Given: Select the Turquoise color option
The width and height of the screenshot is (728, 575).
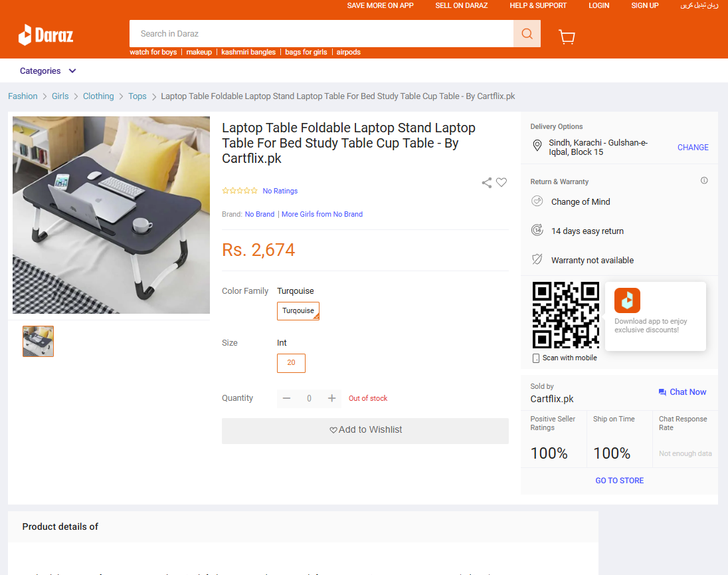Looking at the screenshot, I should pos(298,310).
